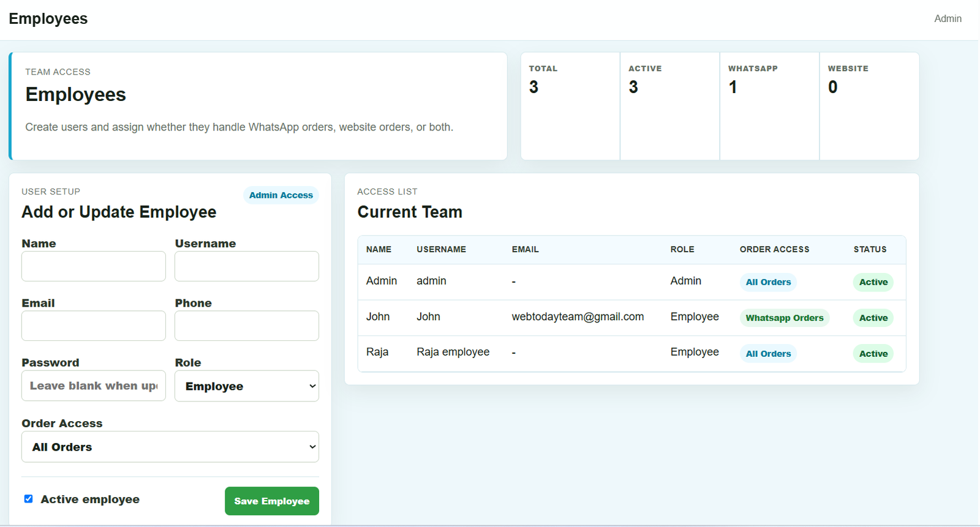Click the Admin Access badge
Screen dimensions: 980x527
pos(281,195)
